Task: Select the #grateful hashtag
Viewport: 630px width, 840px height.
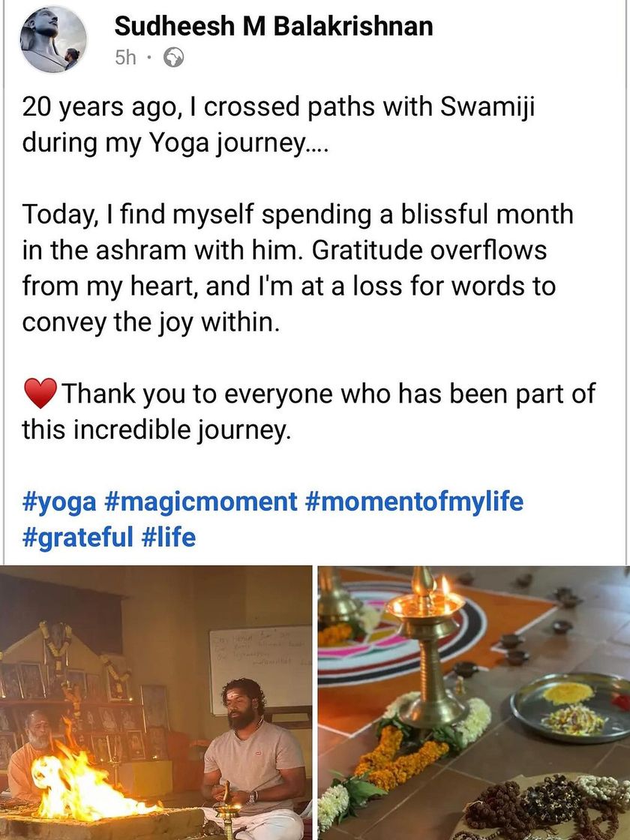Action: [x=77, y=537]
